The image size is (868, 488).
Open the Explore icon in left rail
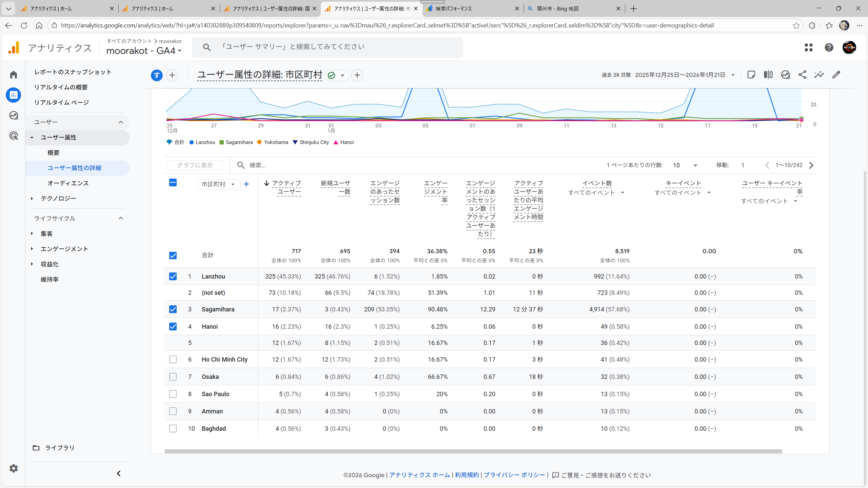pyautogui.click(x=14, y=116)
